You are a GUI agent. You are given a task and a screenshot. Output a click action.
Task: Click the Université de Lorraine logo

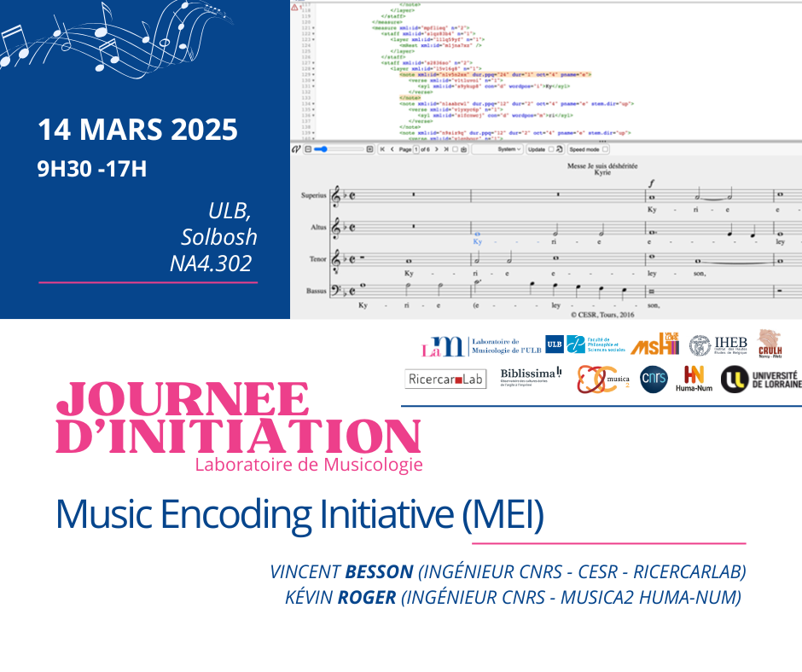(x=761, y=379)
